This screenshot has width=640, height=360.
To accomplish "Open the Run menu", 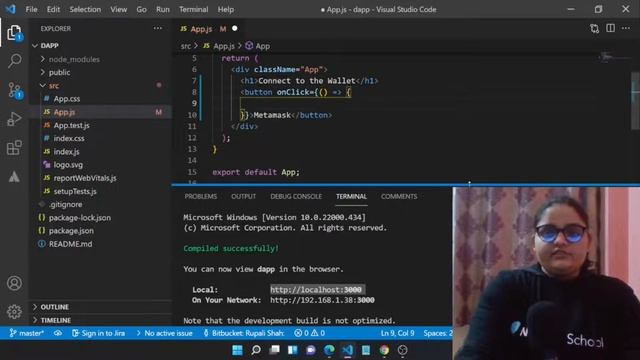I will click(162, 9).
